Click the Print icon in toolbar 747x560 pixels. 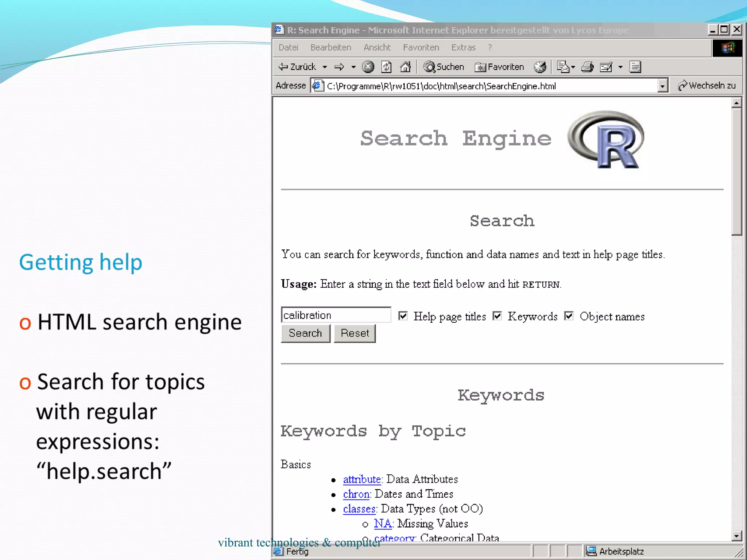[587, 67]
